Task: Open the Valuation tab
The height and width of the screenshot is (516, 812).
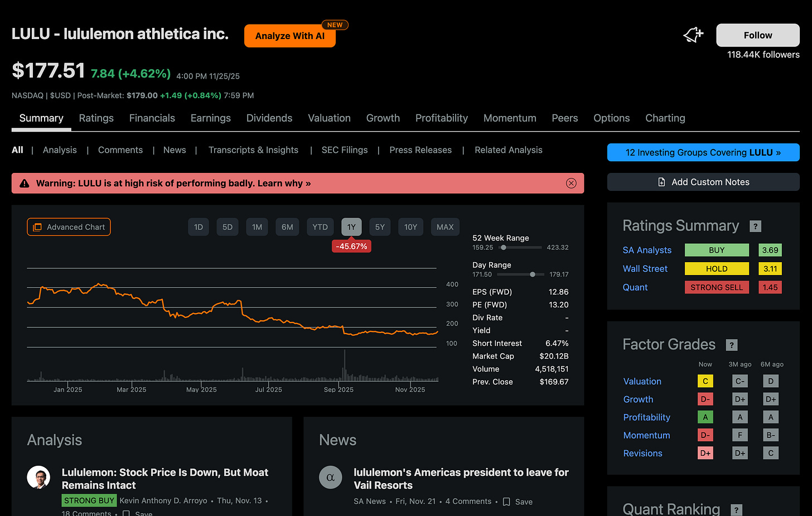Action: pyautogui.click(x=330, y=118)
